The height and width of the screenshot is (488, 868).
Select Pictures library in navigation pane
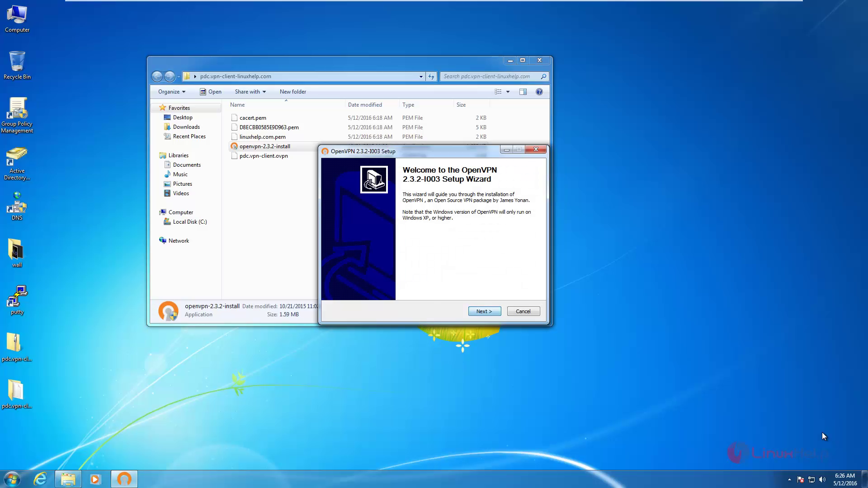pos(182,184)
